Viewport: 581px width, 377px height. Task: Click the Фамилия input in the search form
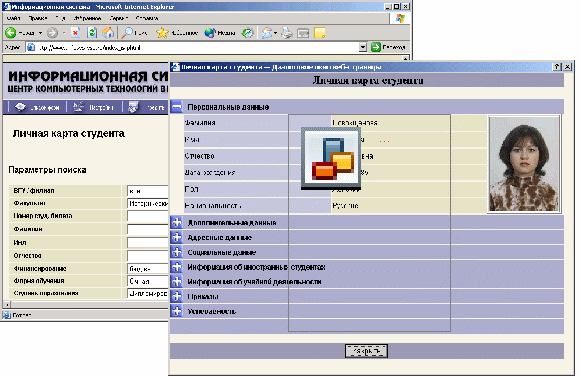[147, 229]
